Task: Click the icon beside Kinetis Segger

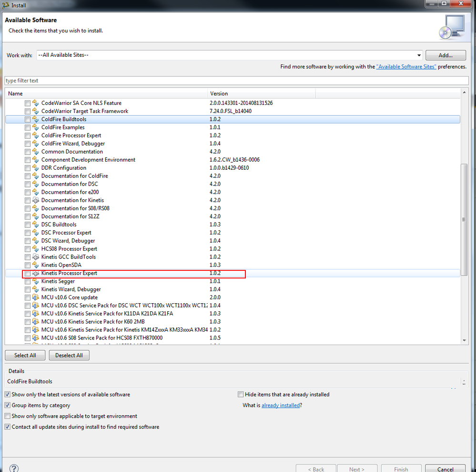Action: point(36,281)
